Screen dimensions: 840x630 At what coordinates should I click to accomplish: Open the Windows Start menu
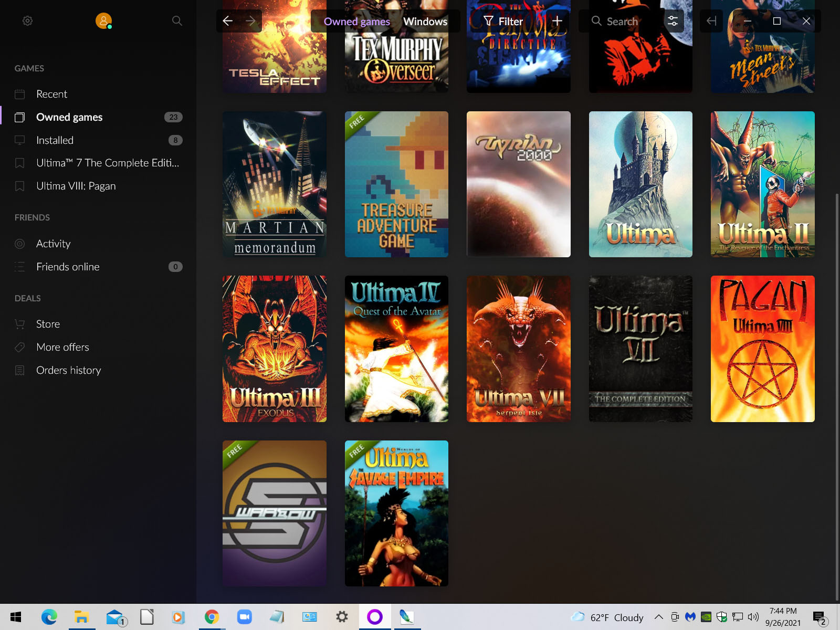(x=16, y=617)
